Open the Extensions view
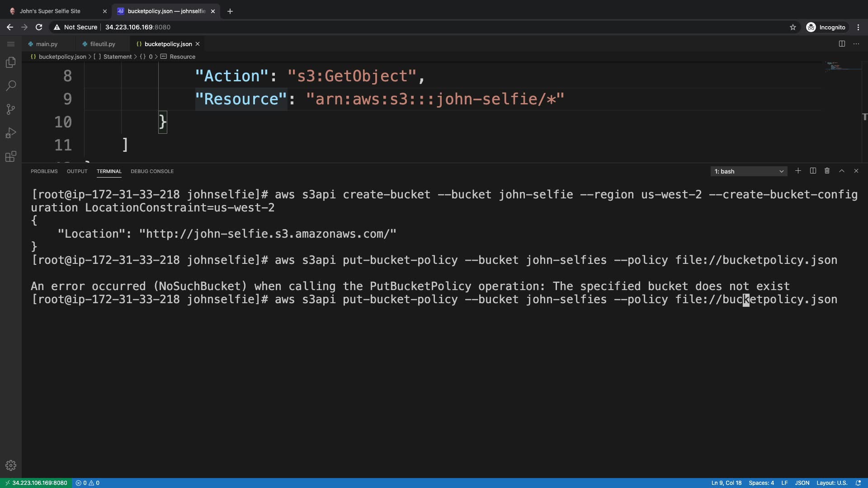The width and height of the screenshot is (868, 488). tap(11, 156)
